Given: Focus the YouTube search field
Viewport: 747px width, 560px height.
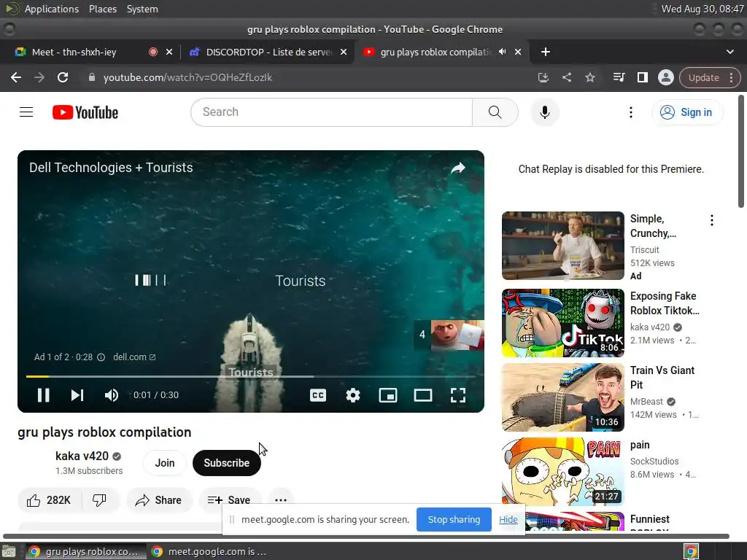Looking at the screenshot, I should [332, 112].
